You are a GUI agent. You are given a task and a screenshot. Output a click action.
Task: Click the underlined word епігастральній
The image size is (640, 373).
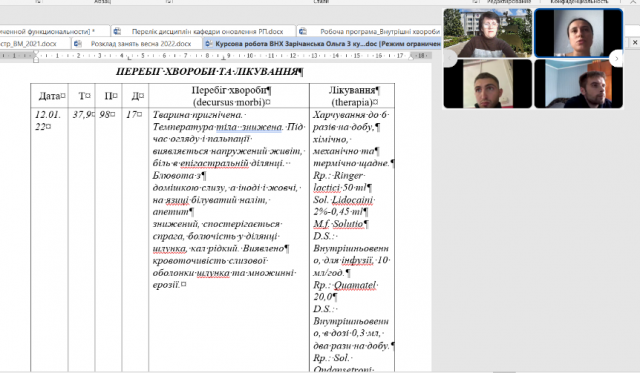pyautogui.click(x=214, y=163)
